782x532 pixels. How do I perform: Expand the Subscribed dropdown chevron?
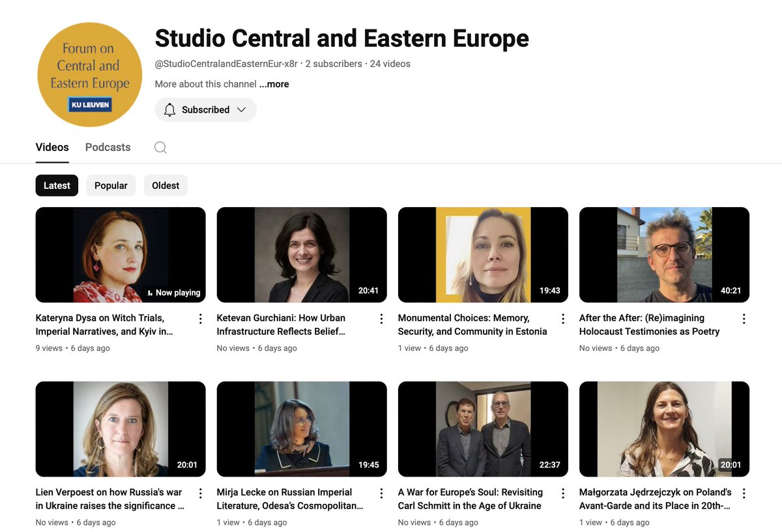[240, 109]
